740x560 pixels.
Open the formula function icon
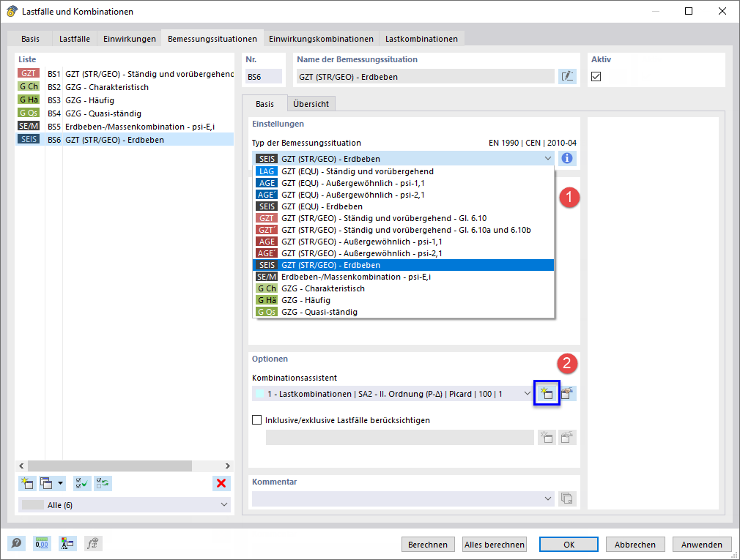click(x=93, y=543)
